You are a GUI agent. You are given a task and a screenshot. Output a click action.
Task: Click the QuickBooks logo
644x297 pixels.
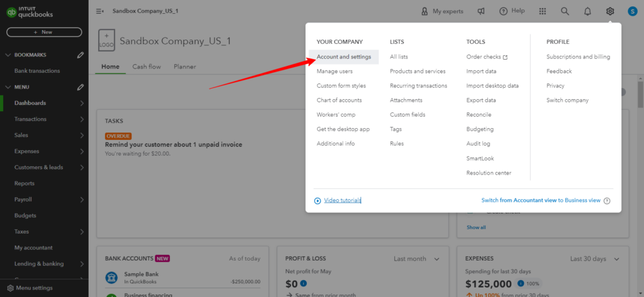(29, 13)
